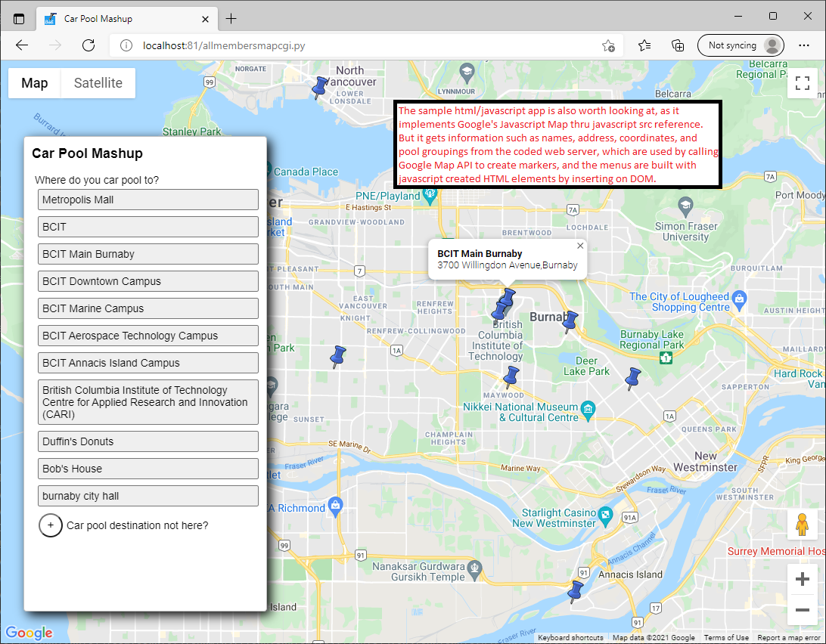The height and width of the screenshot is (644, 826).
Task: Click the Nanaksar Gurdwara temple icon
Action: coord(474,569)
